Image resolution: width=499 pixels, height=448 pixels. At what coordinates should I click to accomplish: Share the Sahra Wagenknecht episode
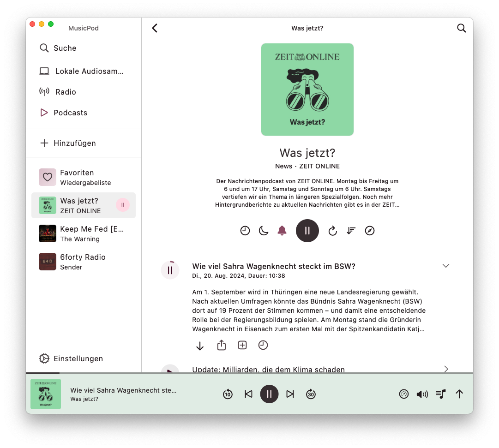[x=222, y=345]
